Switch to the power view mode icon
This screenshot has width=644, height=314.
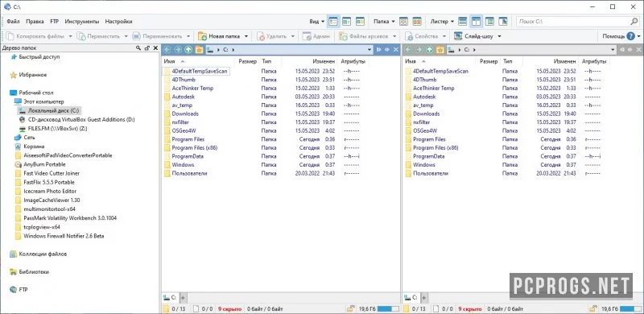346,22
